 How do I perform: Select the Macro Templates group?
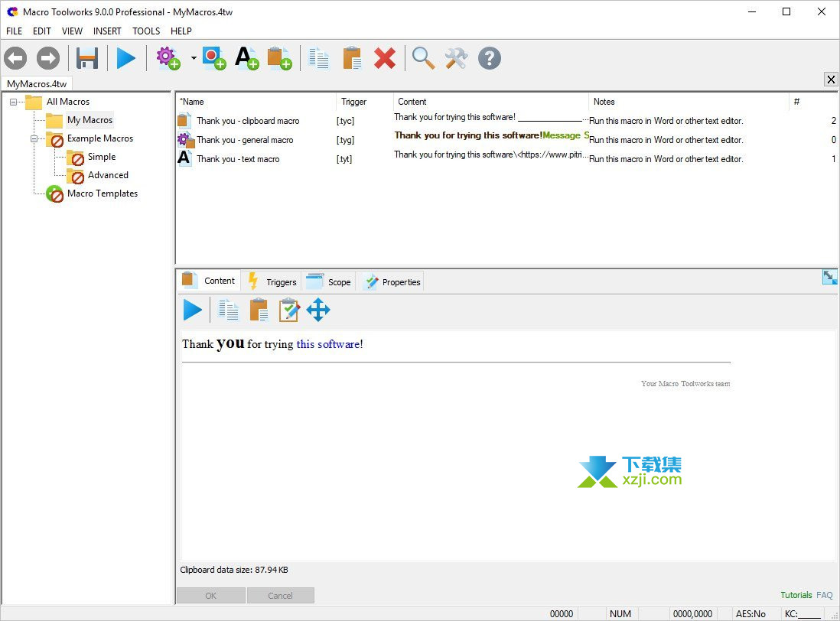tap(103, 193)
